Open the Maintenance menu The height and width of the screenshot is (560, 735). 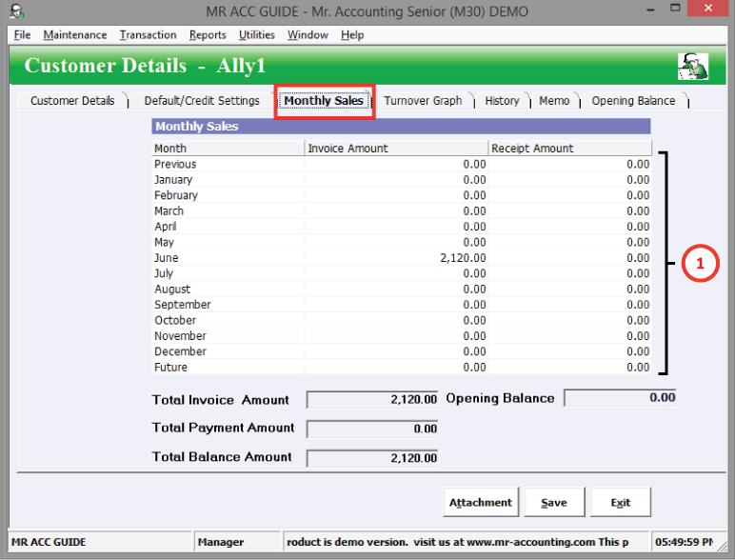point(75,35)
